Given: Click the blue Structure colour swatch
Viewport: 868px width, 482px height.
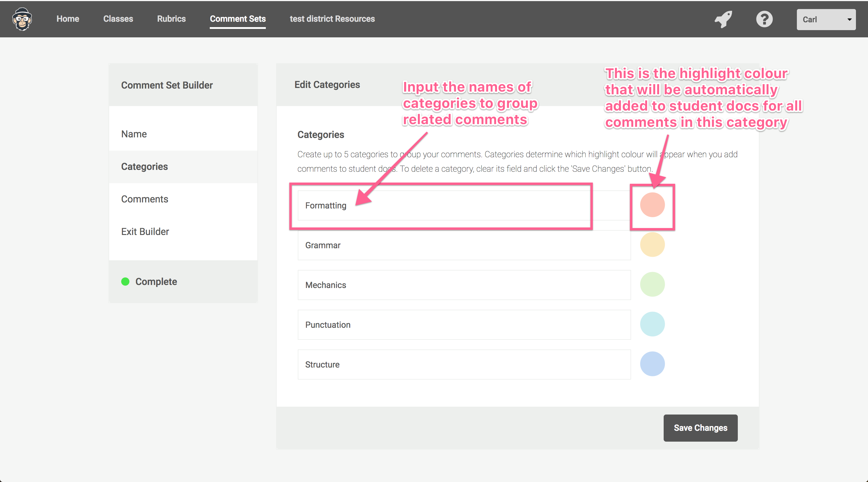Looking at the screenshot, I should pos(652,364).
